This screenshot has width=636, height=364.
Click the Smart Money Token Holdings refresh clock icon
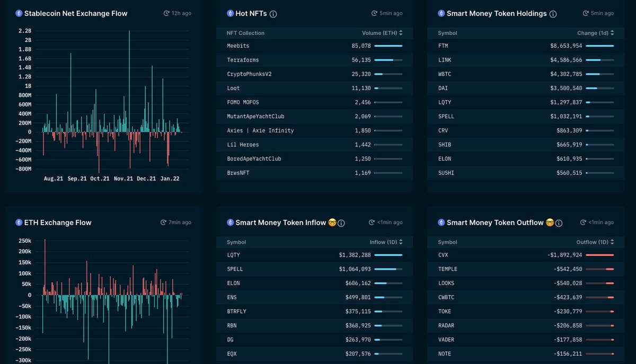click(x=586, y=13)
